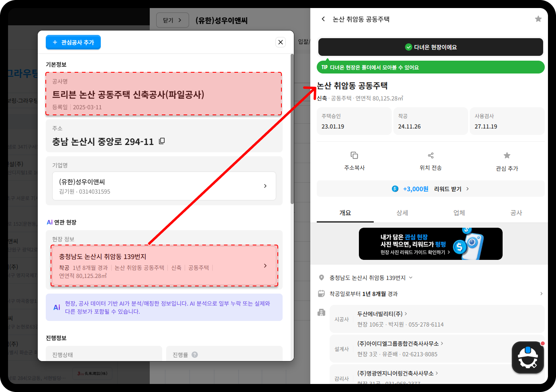
Task: Click the 사용검사 27.11.19 card
Action: tap(507, 121)
